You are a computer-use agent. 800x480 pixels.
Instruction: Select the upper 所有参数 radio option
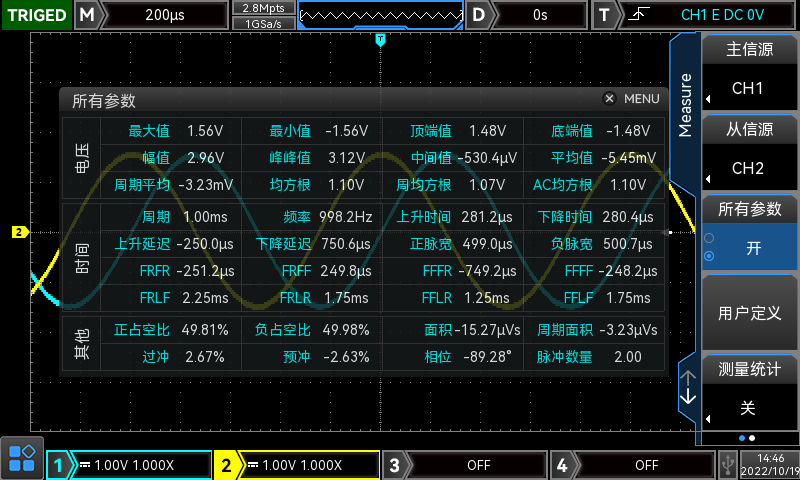[x=710, y=238]
